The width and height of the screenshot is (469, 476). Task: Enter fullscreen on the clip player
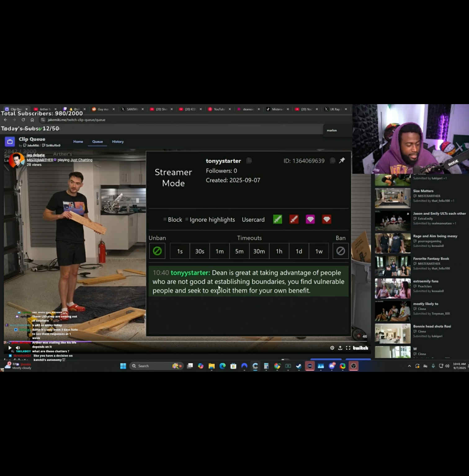tap(348, 348)
